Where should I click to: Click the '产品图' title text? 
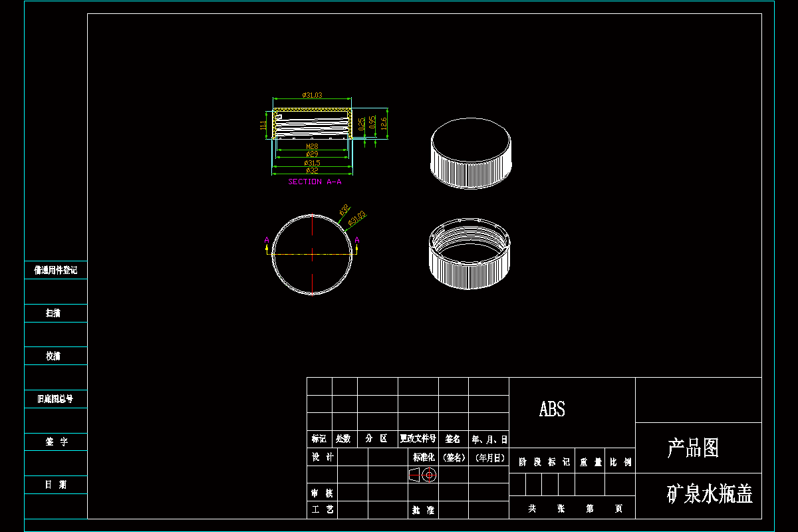click(694, 448)
